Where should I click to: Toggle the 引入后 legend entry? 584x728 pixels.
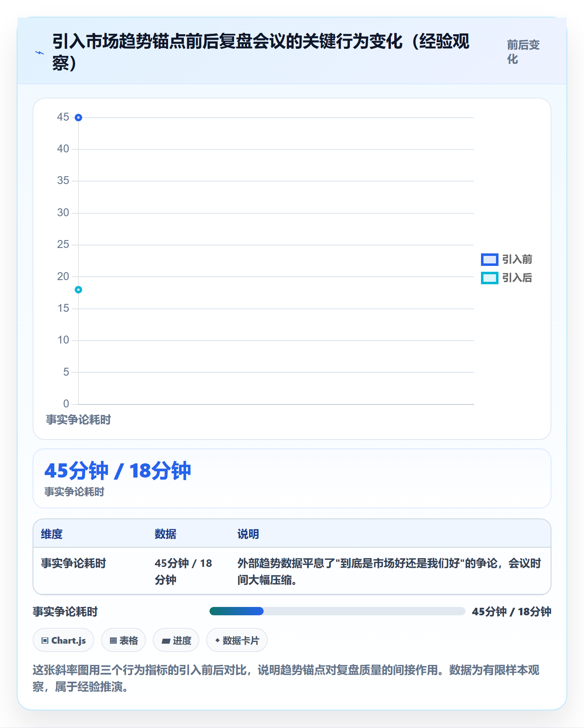506,278
